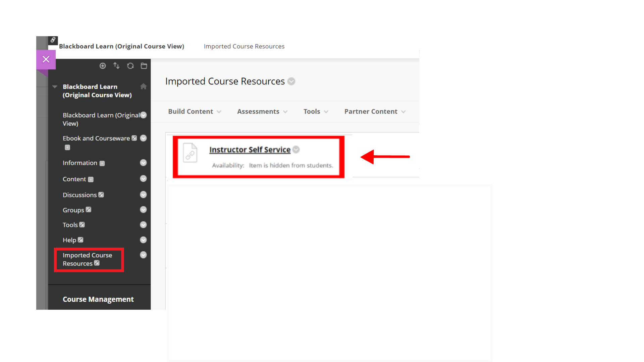The height and width of the screenshot is (362, 644).
Task: Click Blackboard Learn breadcrumb at top
Action: (x=121, y=46)
